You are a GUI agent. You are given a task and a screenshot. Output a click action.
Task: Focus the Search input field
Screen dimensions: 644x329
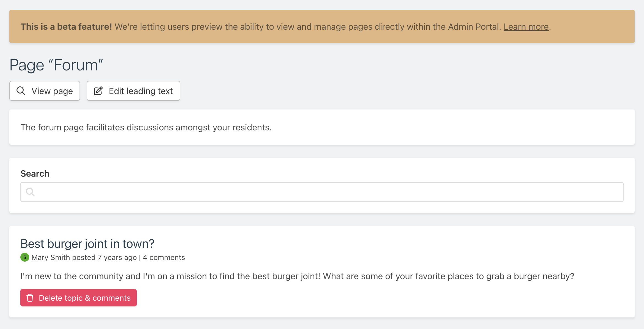point(322,192)
